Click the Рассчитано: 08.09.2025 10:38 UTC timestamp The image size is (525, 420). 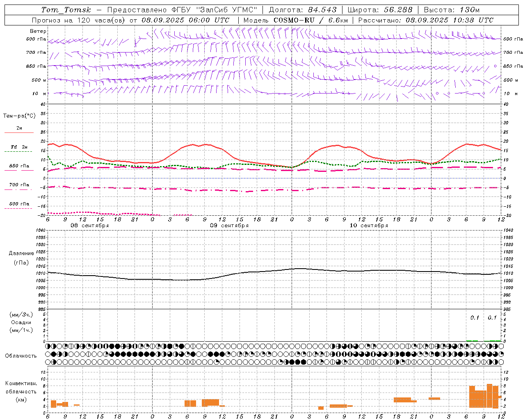(426, 20)
